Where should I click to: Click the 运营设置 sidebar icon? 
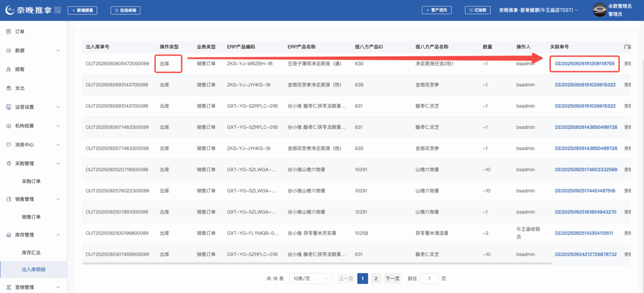click(9, 107)
